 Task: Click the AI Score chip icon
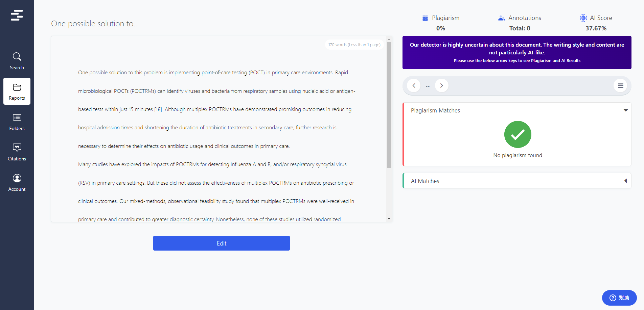pos(583,18)
